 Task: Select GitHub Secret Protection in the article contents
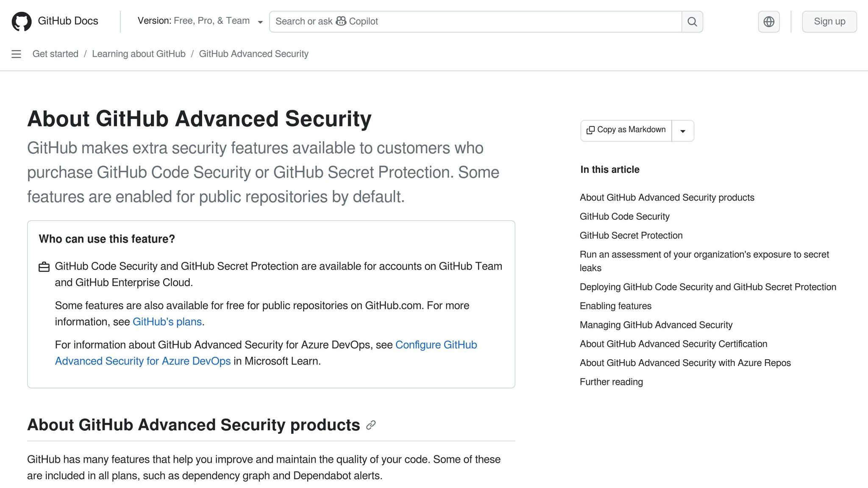point(631,236)
